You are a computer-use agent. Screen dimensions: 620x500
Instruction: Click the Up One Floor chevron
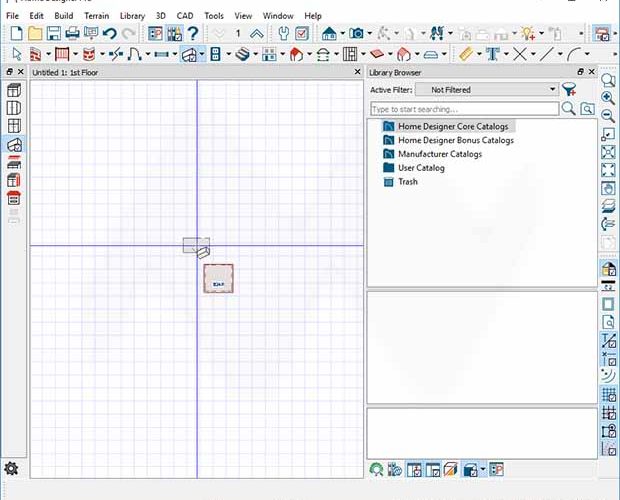pos(257,34)
